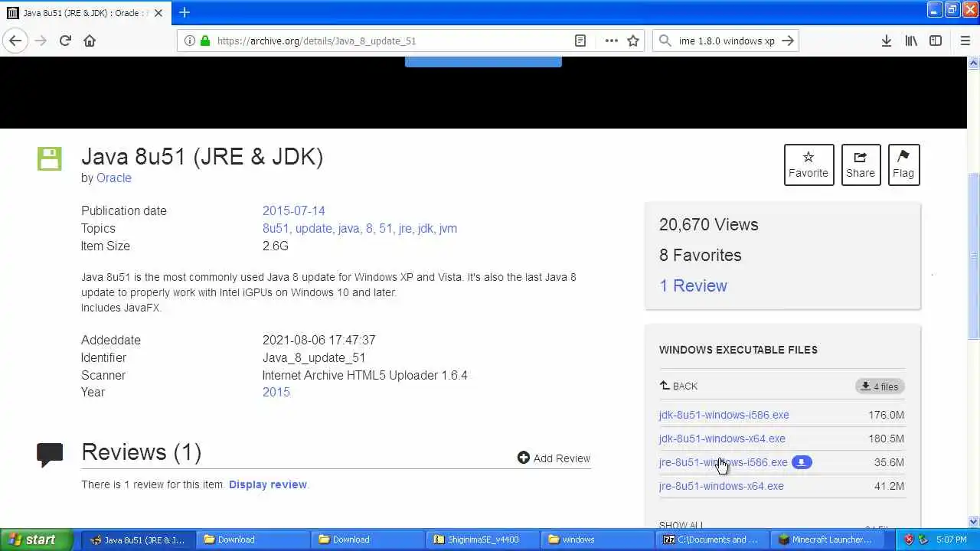Show the sidebars toolbar button
Screen dimensions: 980x551
pyautogui.click(x=936, y=41)
